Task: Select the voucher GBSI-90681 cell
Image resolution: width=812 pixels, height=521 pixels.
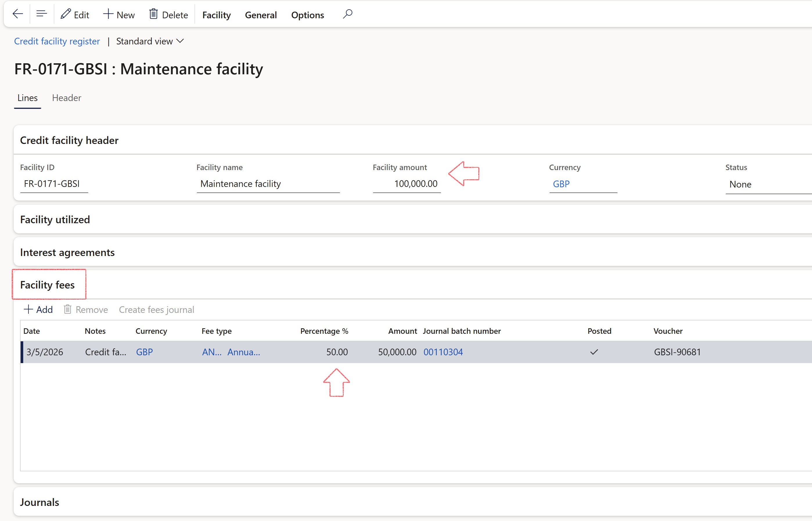Action: 677,352
